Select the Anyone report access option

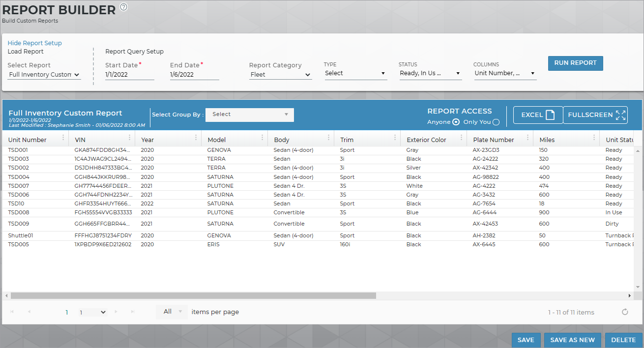click(x=456, y=122)
